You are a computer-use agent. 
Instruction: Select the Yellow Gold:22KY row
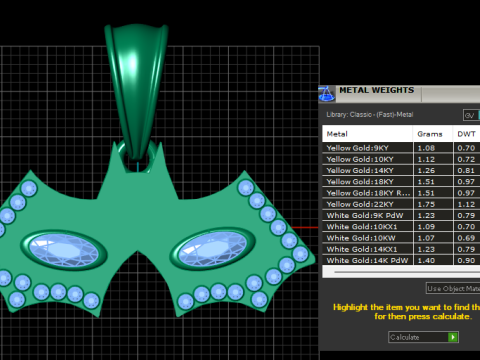pyautogui.click(x=401, y=204)
